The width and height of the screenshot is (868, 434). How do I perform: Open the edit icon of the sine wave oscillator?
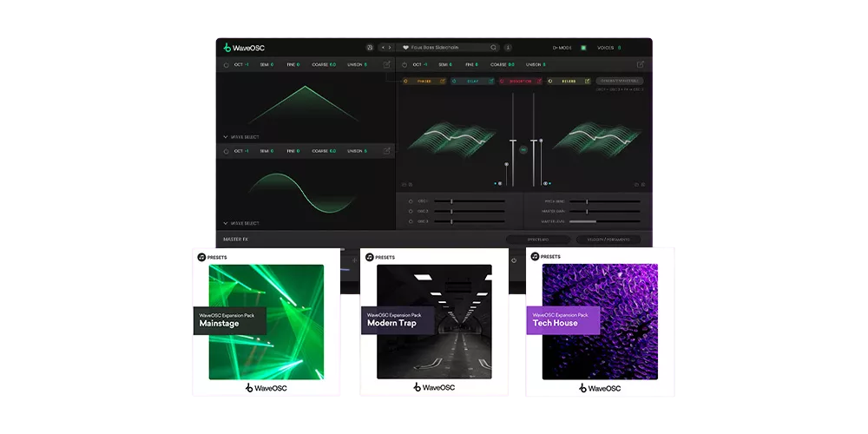[387, 150]
